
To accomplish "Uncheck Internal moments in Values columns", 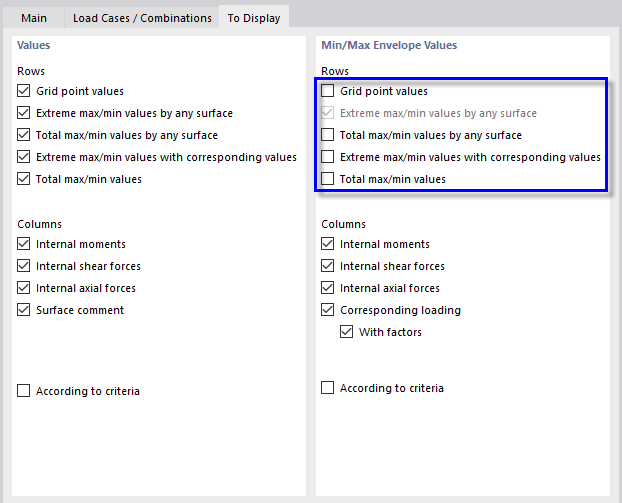I will (x=24, y=244).
